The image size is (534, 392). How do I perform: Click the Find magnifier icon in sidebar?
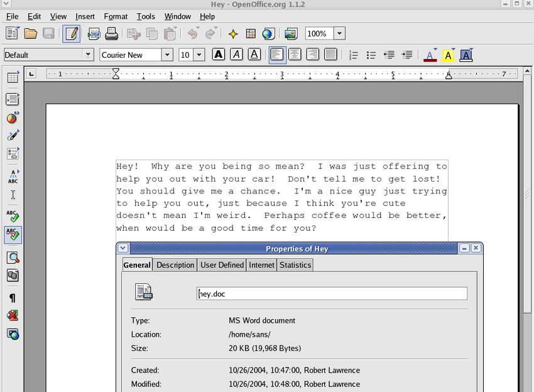(x=13, y=258)
